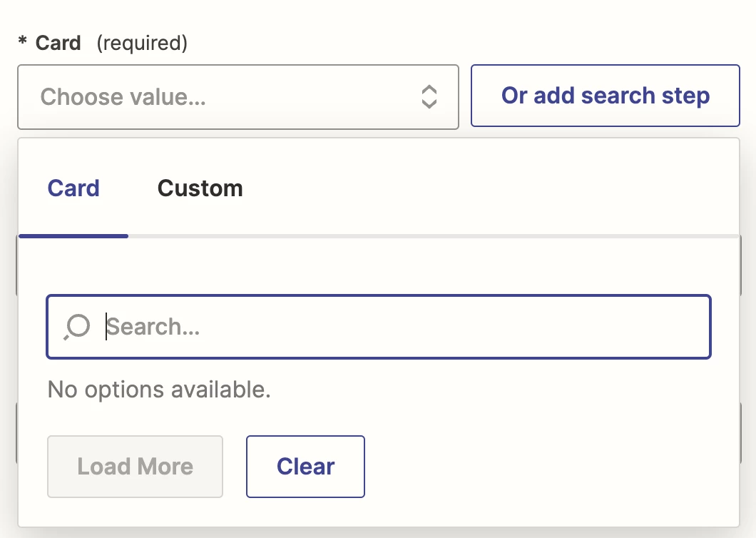Click the "Search..." placeholder text
The image size is (756, 538).
[153, 327]
